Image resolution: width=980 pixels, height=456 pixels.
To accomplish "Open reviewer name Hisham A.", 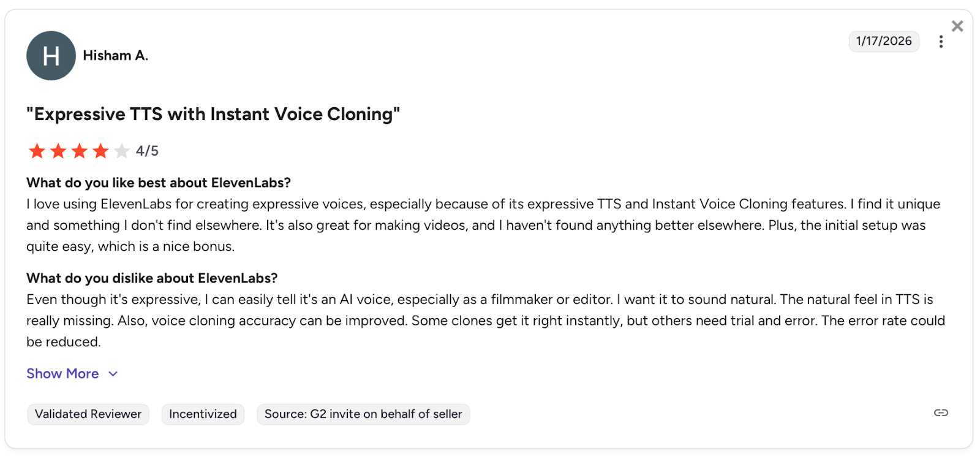I will (x=116, y=56).
